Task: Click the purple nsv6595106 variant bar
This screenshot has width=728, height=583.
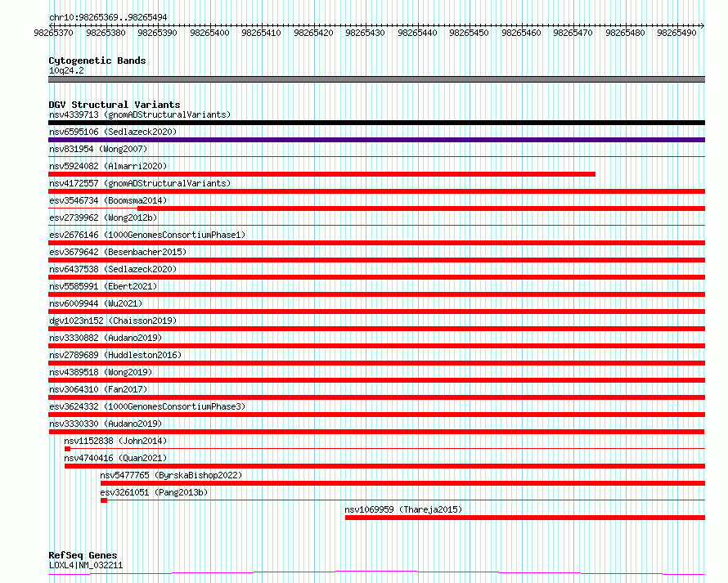Action: coord(376,140)
